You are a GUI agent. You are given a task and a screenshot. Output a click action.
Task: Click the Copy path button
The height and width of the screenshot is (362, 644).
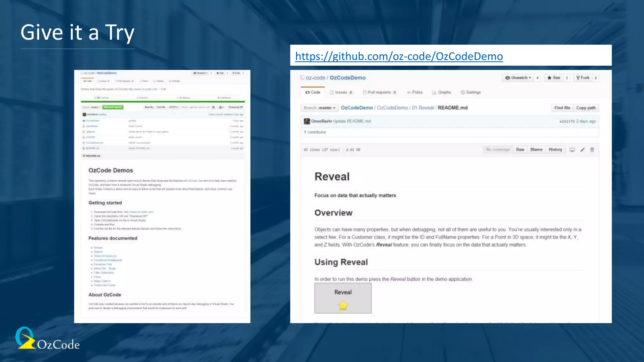pos(586,108)
